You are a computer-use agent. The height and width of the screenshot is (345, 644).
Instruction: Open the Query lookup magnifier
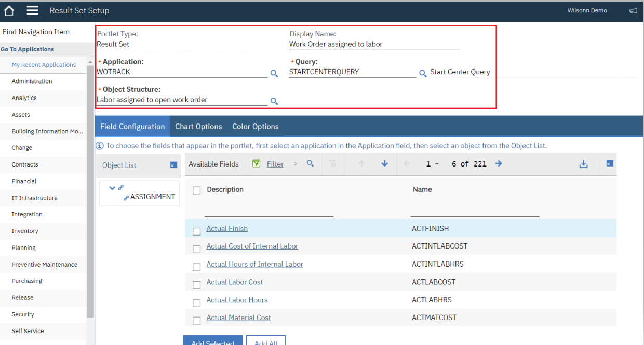coord(423,74)
